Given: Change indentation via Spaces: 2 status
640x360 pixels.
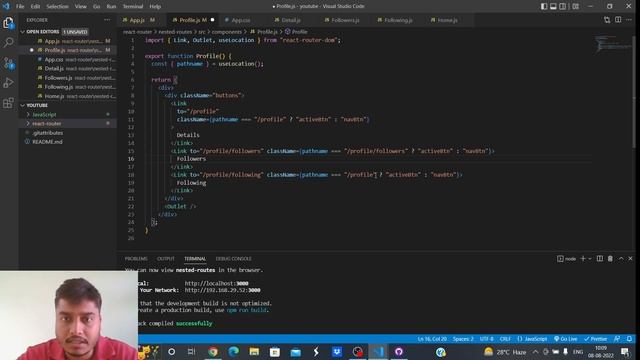Looking at the screenshot, I should point(463,339).
